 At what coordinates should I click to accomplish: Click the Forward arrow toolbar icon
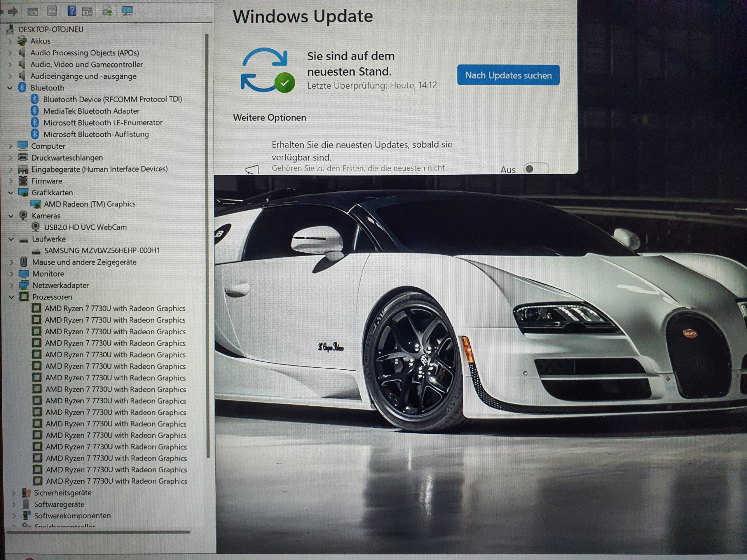[13, 12]
